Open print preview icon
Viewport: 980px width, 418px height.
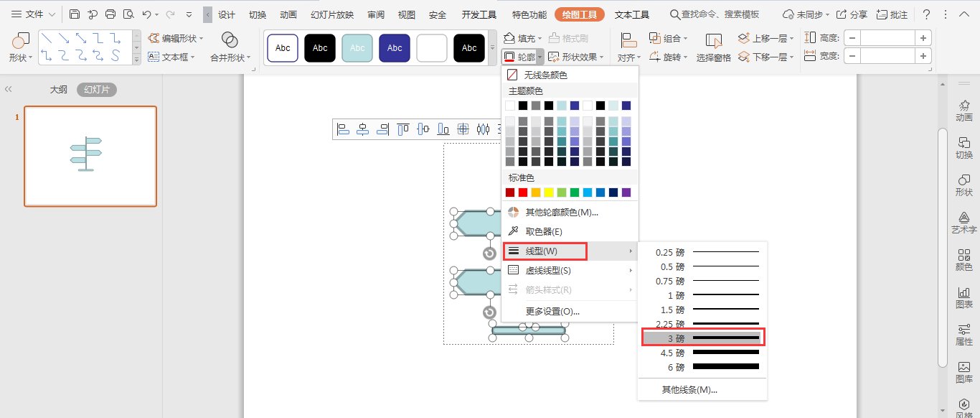pos(128,14)
